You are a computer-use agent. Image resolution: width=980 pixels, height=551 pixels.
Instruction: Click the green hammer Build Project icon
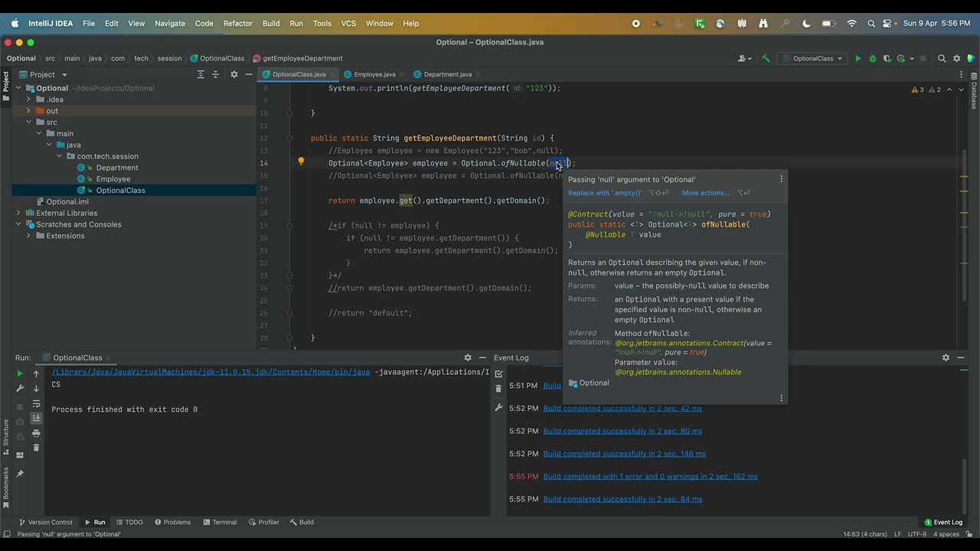(766, 58)
